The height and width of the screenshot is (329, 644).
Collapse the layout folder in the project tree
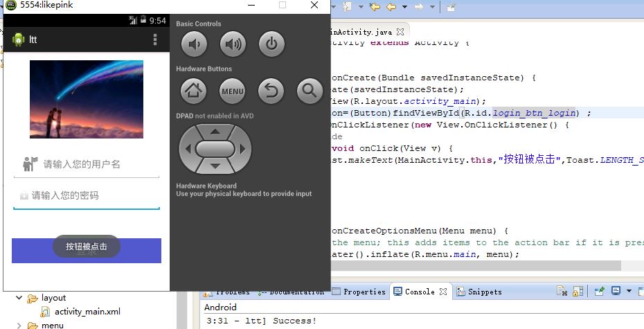click(19, 298)
